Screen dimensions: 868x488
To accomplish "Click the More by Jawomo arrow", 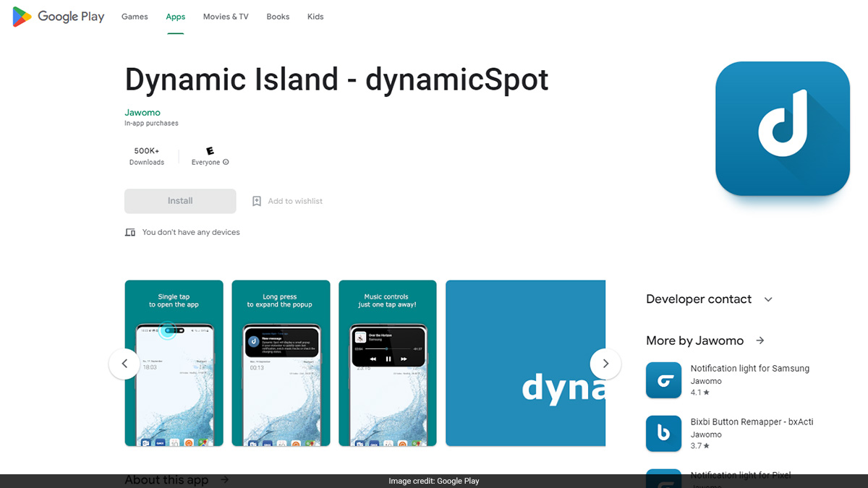I will [x=759, y=340].
